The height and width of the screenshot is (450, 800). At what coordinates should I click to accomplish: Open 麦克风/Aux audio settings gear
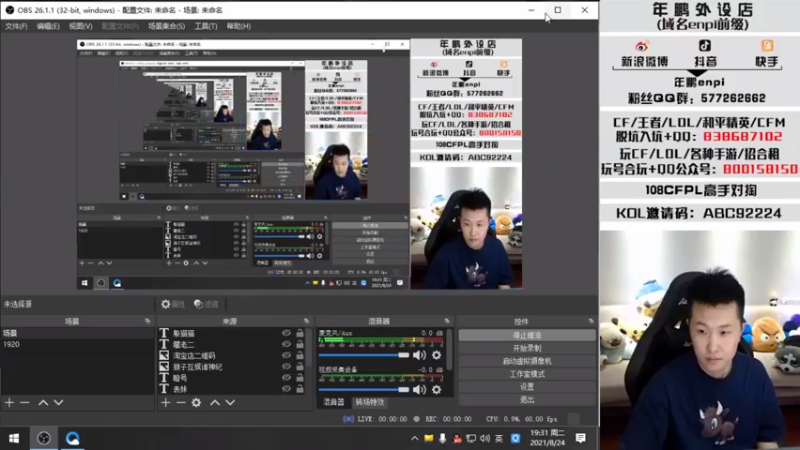point(437,355)
